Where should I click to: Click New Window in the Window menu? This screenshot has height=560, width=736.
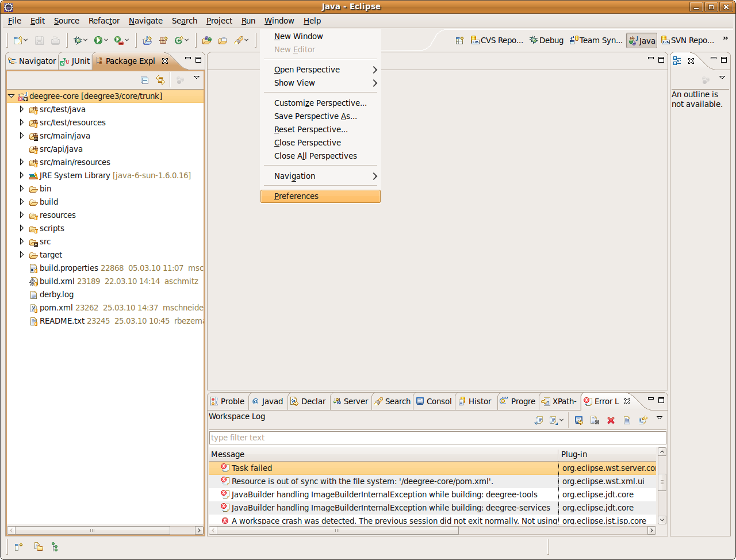(x=320, y=36)
